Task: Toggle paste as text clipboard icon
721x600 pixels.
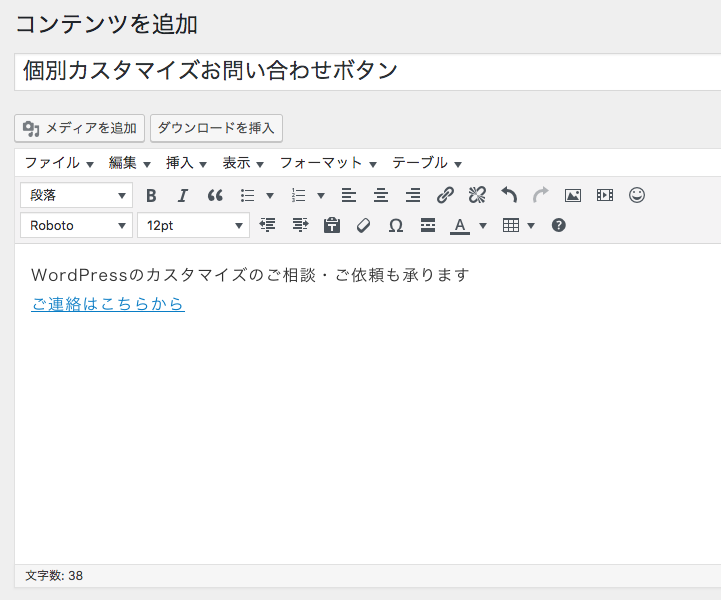Action: point(332,225)
